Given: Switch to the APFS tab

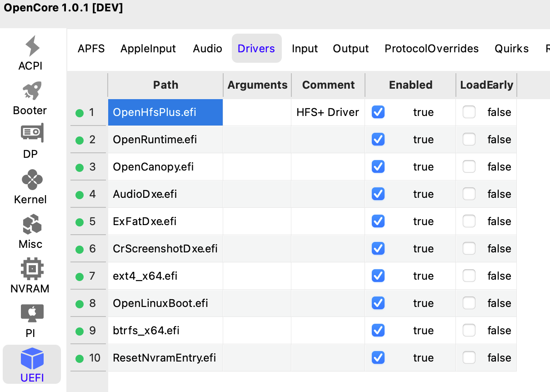Looking at the screenshot, I should [x=91, y=49].
